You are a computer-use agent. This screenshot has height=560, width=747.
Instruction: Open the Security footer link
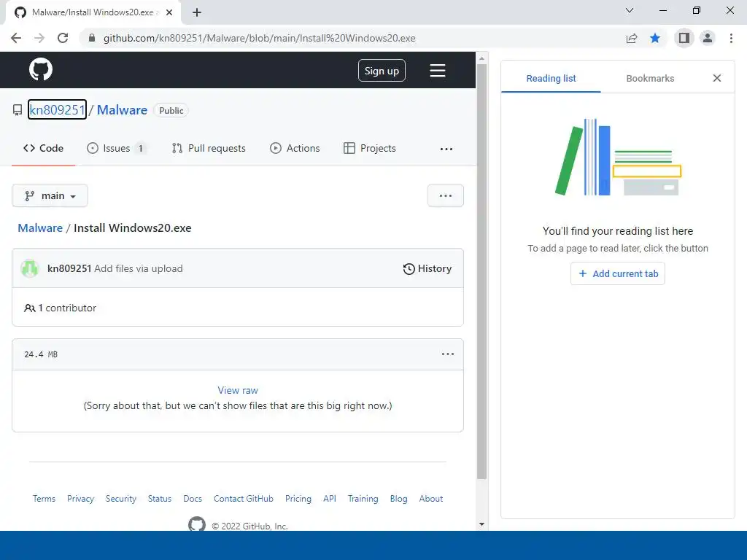tap(121, 499)
